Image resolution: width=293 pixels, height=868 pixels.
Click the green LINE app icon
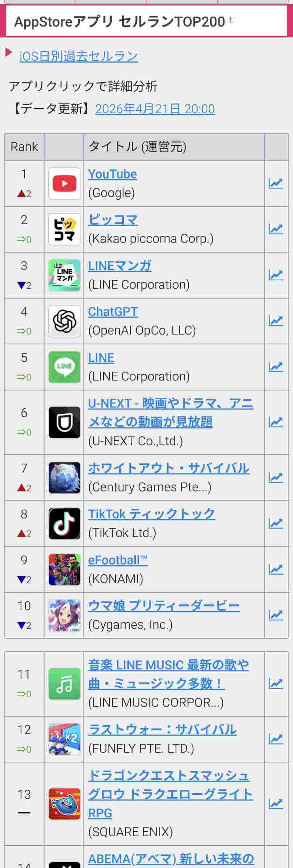pyautogui.click(x=64, y=367)
